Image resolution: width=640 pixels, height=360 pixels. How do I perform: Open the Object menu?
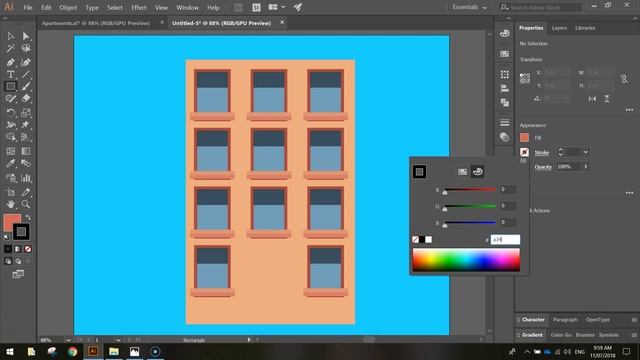pyautogui.click(x=68, y=8)
